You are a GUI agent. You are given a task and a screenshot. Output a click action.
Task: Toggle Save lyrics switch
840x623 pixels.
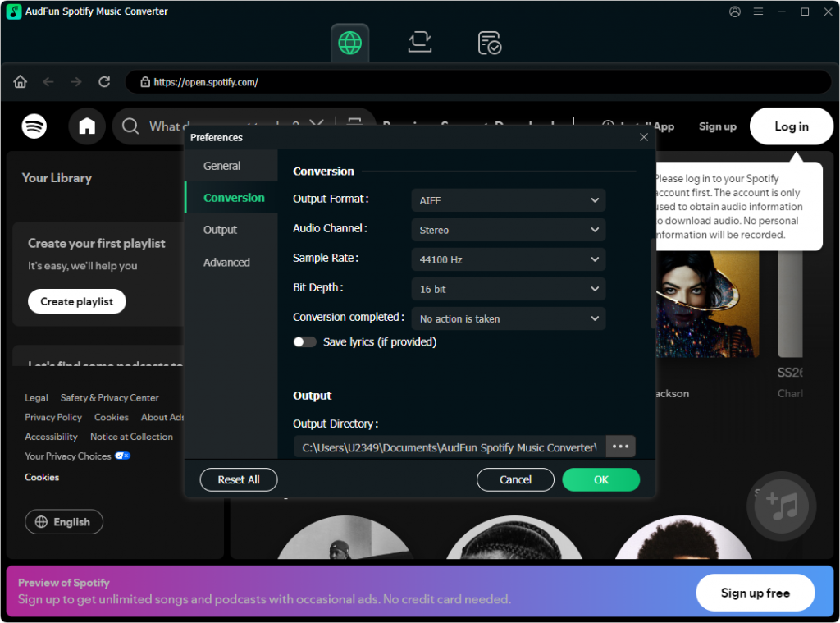click(304, 342)
